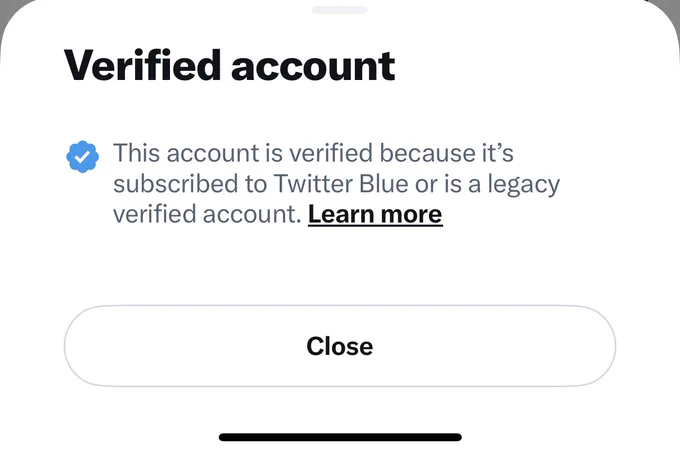This screenshot has height=454, width=680.
Task: Tap the blue verified checkmark badge
Action: (x=82, y=157)
